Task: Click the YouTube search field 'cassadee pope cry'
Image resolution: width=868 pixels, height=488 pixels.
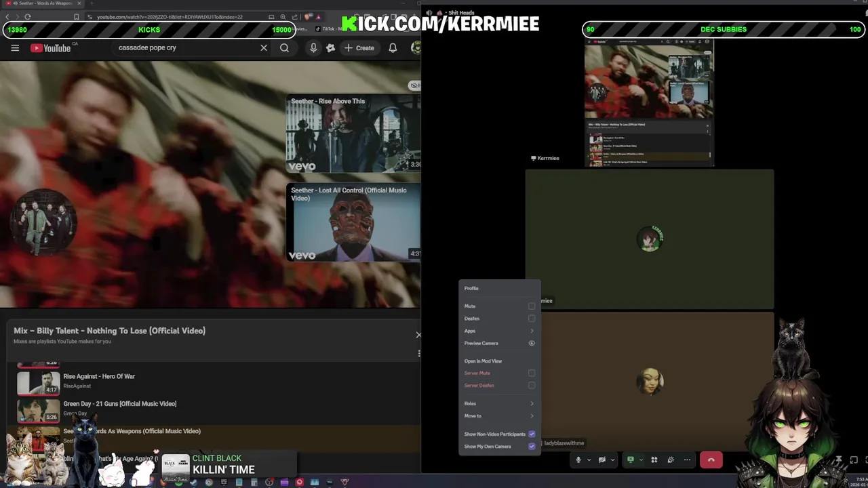Action: coord(186,48)
